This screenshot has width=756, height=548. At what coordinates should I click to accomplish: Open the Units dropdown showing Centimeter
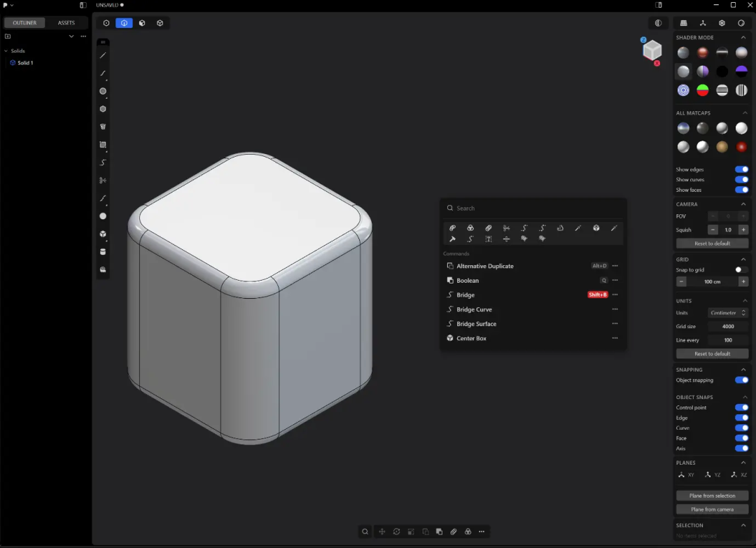point(728,313)
